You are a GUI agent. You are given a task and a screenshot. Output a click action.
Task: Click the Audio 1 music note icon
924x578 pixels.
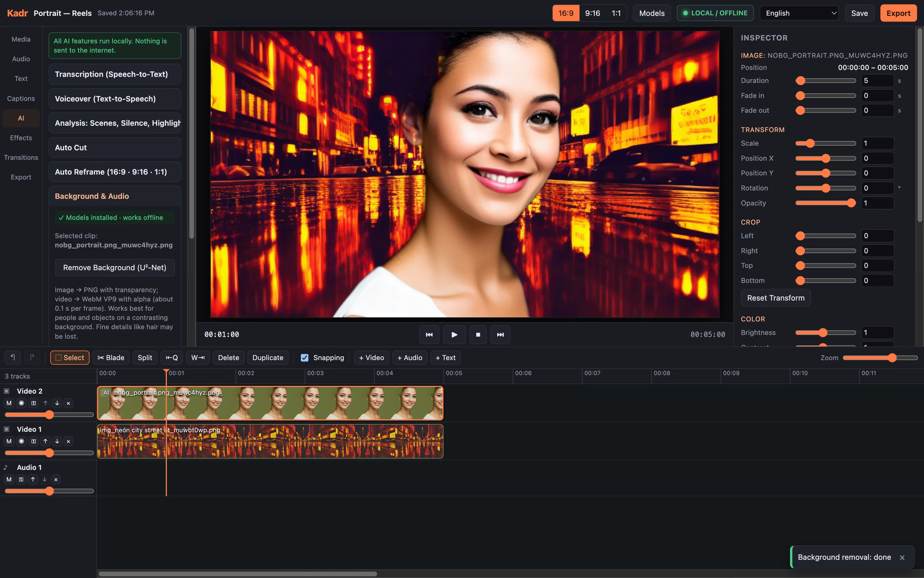coord(6,467)
